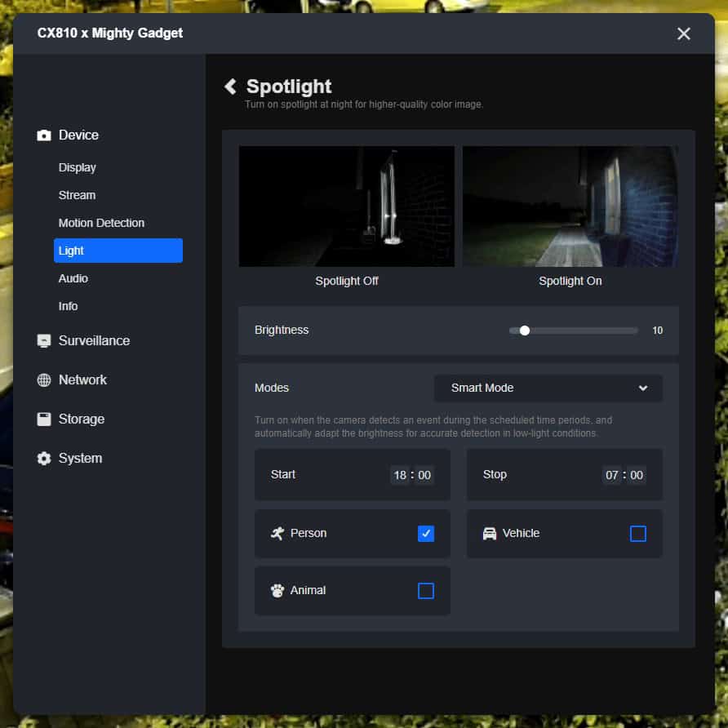Screen dimensions: 728x728
Task: Click the Surveillance monitor icon
Action: [44, 341]
